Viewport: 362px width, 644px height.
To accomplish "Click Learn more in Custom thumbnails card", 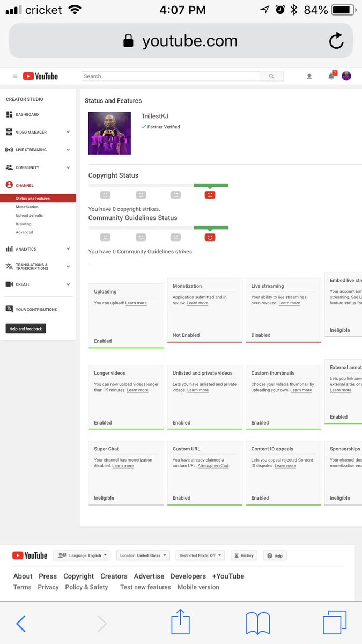I will 301,390.
